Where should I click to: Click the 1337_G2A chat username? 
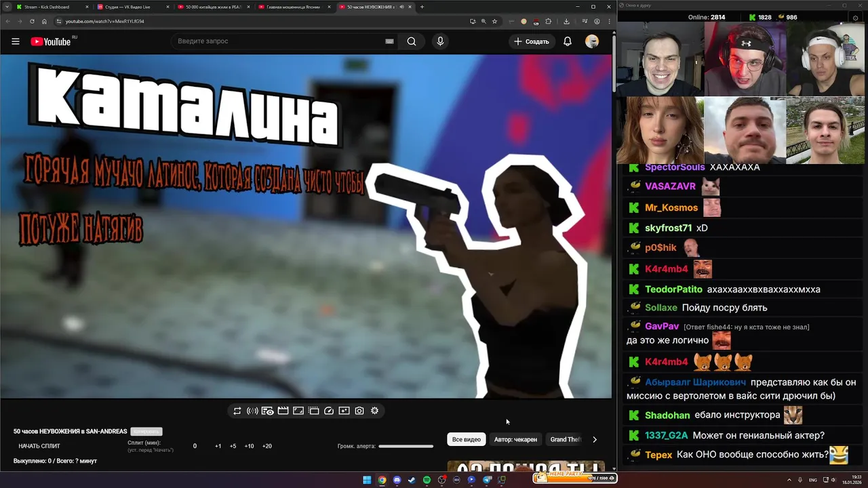pos(666,436)
